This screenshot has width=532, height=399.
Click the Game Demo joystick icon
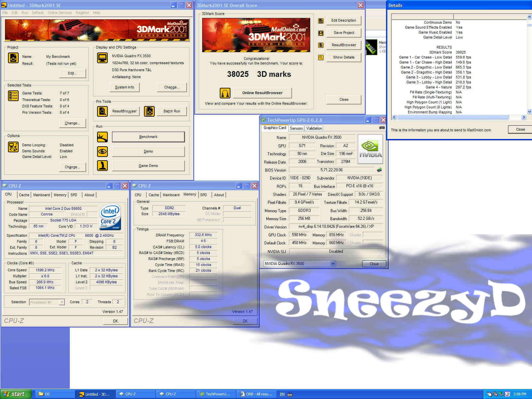coord(102,166)
